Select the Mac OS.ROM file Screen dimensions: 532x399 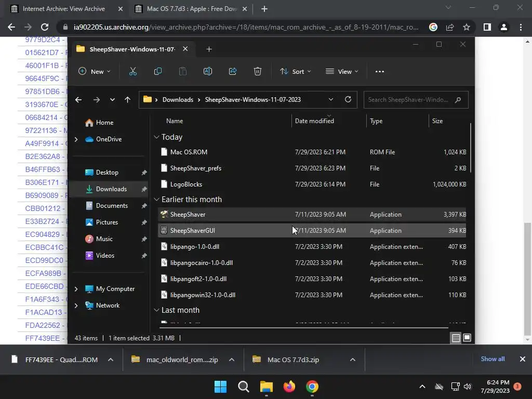coord(312,152)
